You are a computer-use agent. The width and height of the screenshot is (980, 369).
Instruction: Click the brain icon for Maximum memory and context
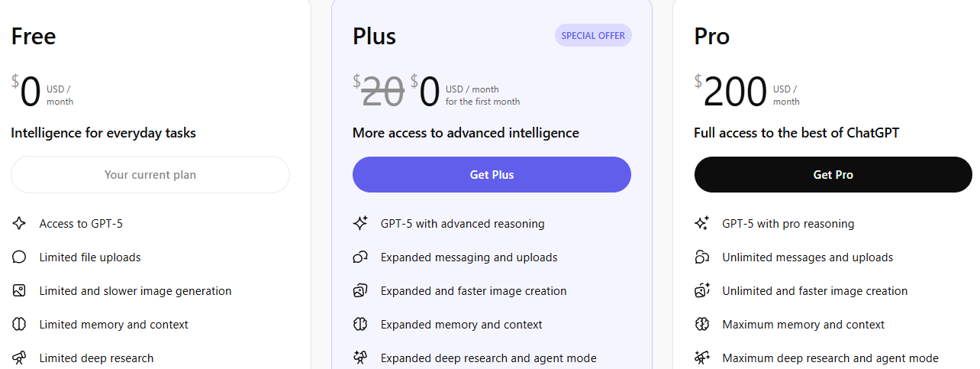point(702,325)
